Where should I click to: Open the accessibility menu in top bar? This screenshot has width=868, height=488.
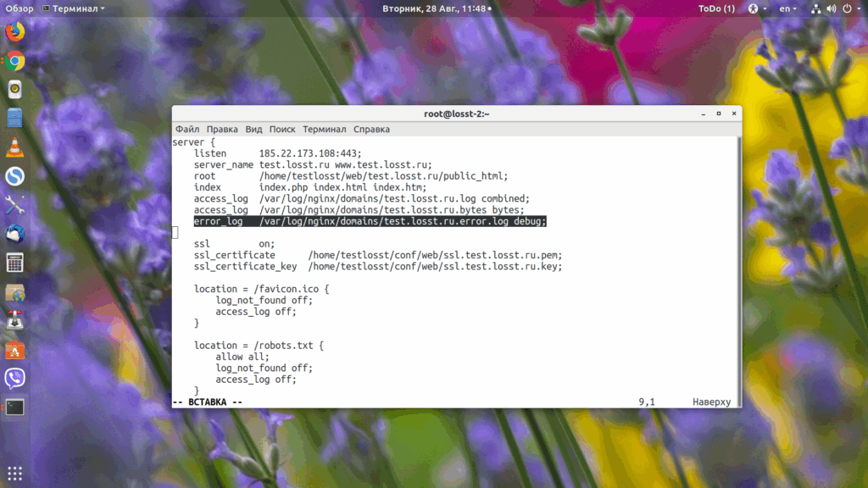pyautogui.click(x=757, y=8)
